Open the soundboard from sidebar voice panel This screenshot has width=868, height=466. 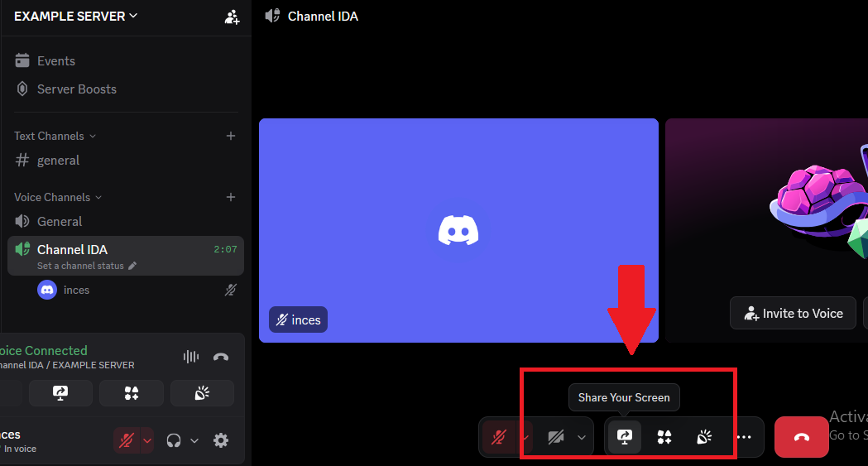202,393
